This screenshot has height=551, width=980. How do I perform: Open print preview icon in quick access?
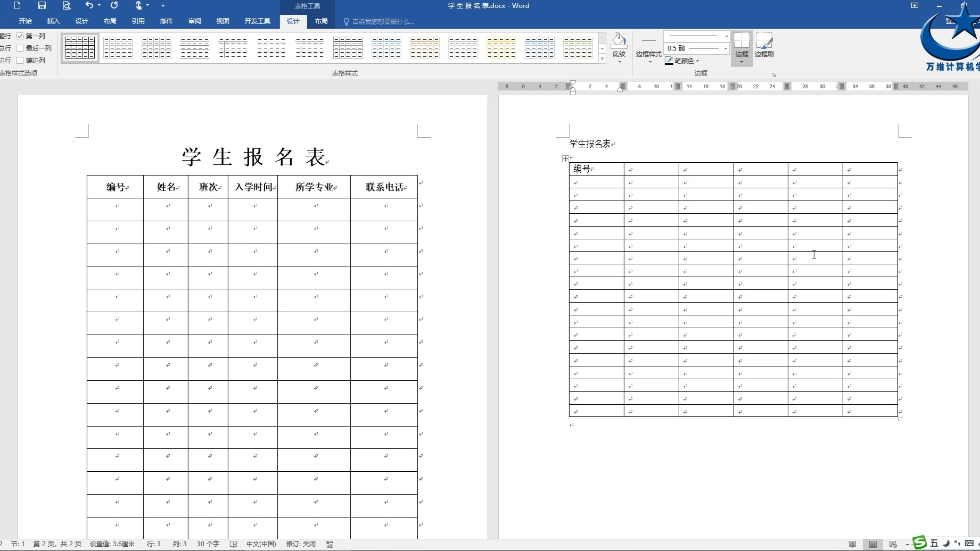[66, 5]
